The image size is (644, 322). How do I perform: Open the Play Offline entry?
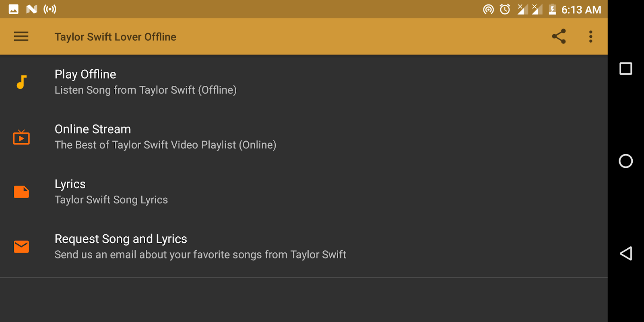click(85, 74)
